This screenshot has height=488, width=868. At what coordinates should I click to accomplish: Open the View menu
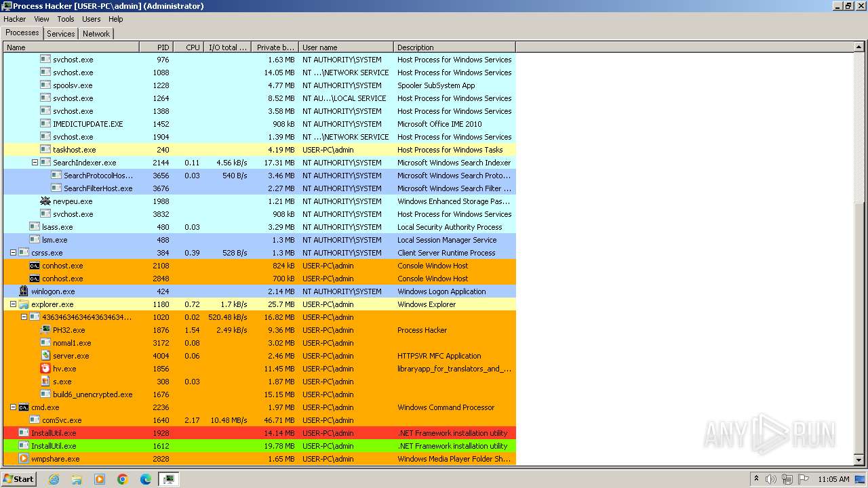coord(41,19)
